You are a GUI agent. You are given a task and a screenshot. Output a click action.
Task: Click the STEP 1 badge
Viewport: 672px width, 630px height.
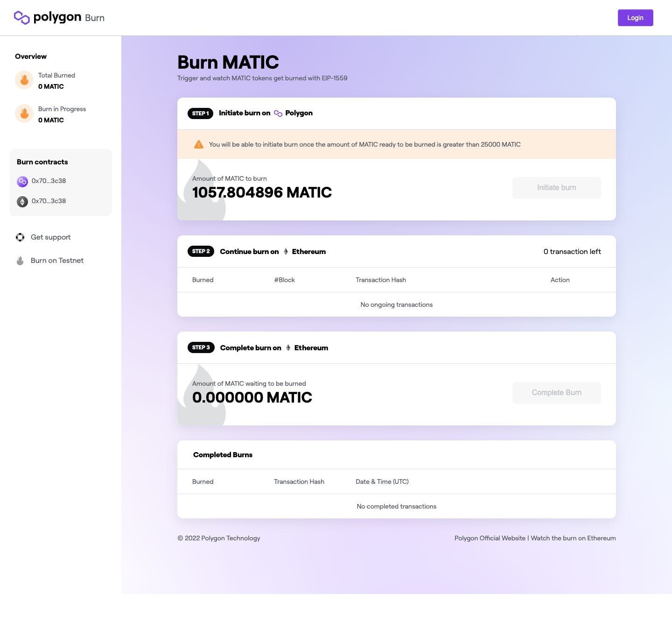pyautogui.click(x=200, y=113)
